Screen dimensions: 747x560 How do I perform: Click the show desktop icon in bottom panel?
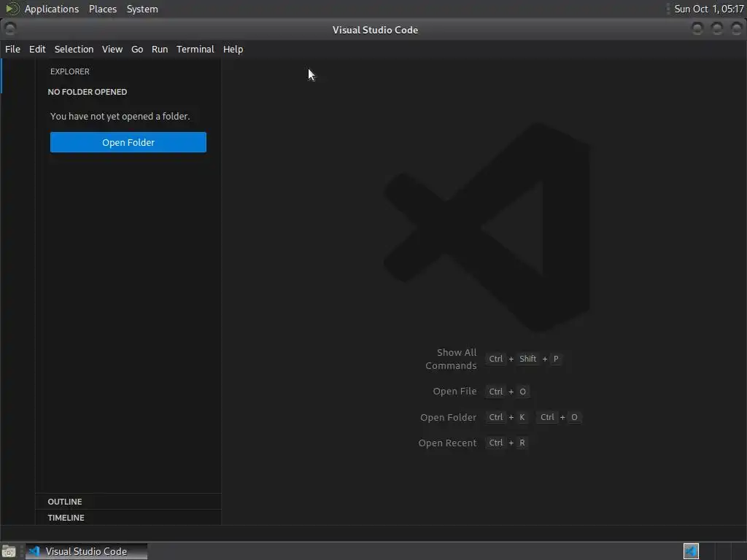[x=9, y=551]
